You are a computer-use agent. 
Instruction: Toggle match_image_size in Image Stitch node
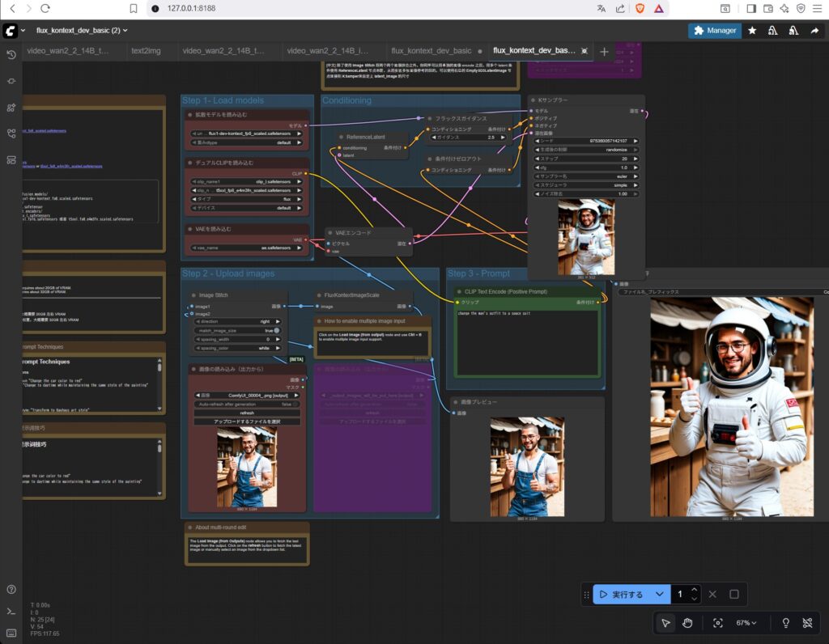(x=276, y=330)
